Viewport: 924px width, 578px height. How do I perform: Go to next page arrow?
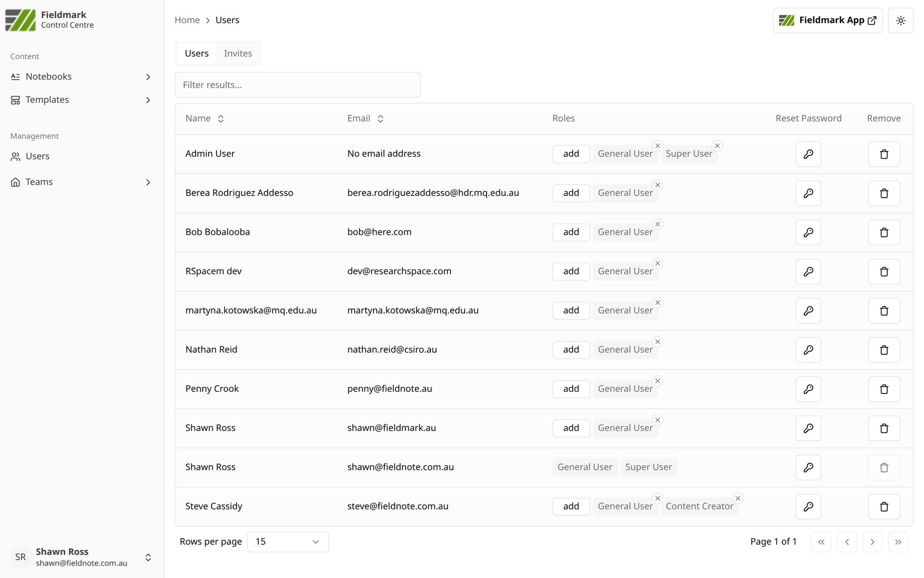pos(872,542)
